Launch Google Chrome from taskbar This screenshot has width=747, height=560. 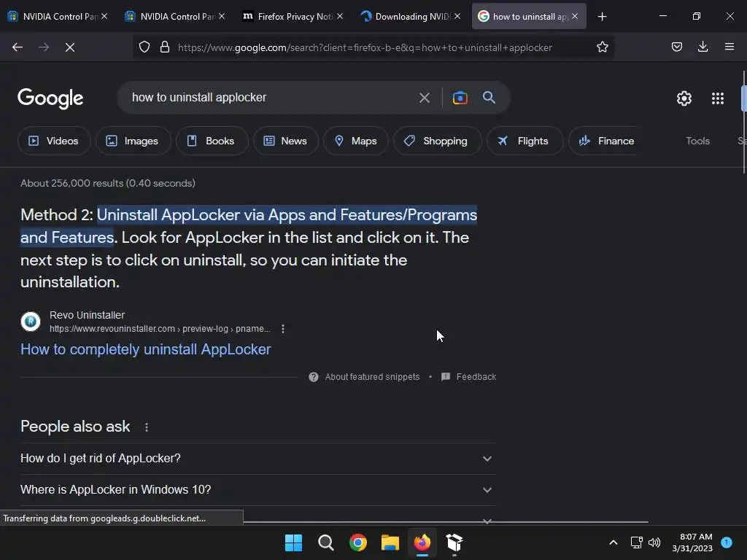[x=357, y=542]
